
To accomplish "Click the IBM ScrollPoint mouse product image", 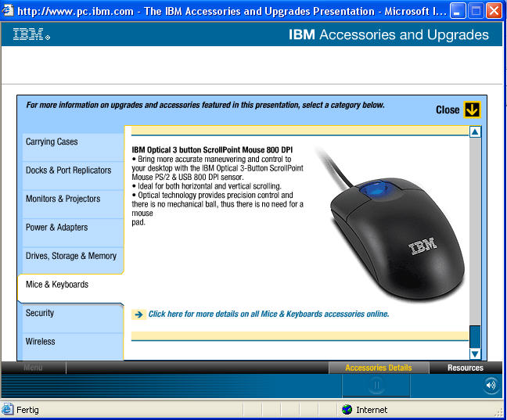I will click(392, 224).
